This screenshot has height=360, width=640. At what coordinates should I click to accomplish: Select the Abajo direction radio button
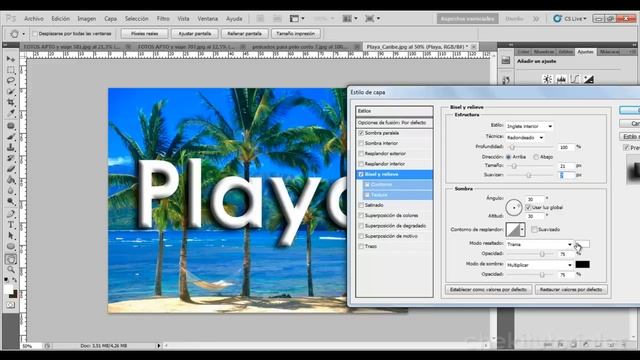pyautogui.click(x=536, y=157)
